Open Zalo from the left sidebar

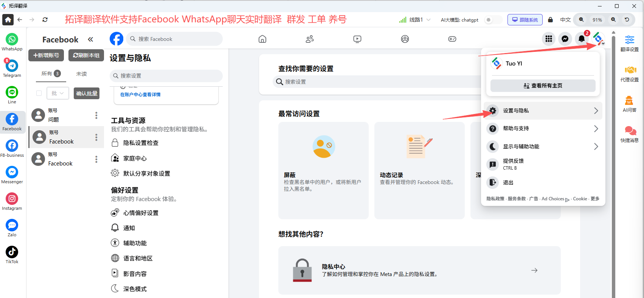point(12,228)
